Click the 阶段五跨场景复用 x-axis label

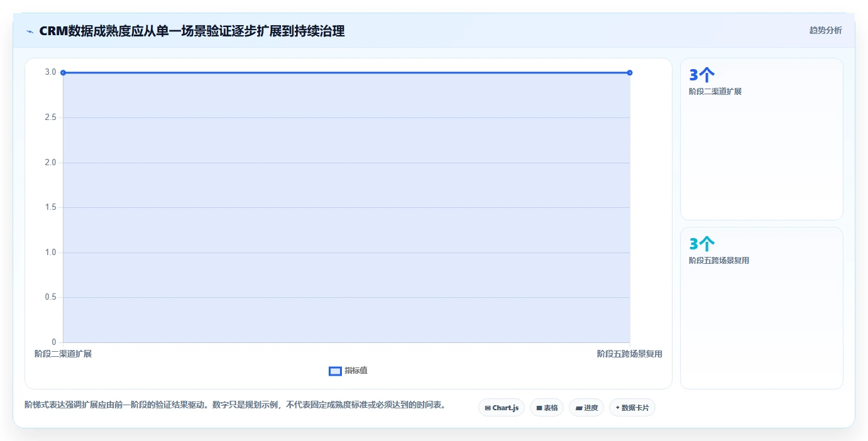[630, 354]
